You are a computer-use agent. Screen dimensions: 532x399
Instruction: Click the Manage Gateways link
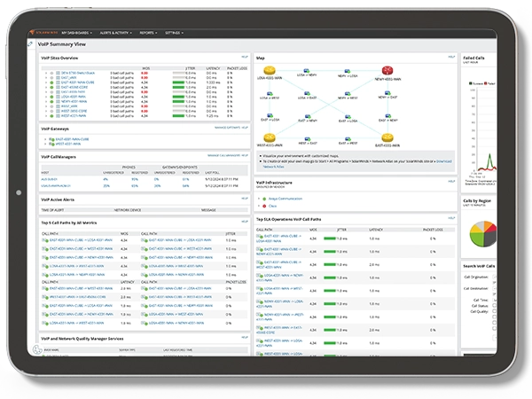click(227, 128)
